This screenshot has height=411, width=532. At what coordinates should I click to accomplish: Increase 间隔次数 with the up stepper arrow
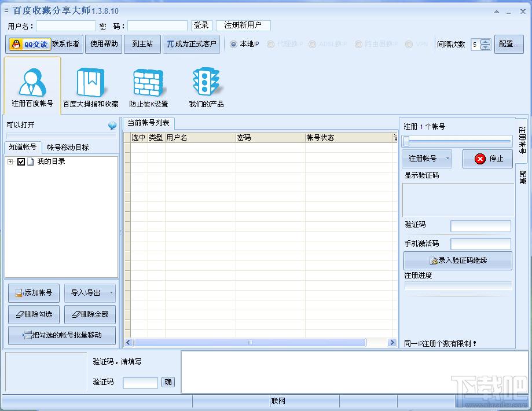(x=486, y=41)
